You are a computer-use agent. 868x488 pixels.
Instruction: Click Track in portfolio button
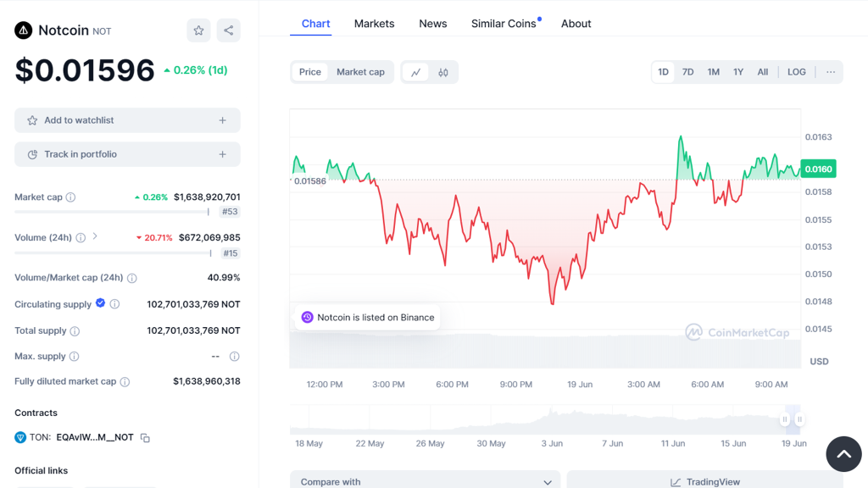pyautogui.click(x=127, y=154)
